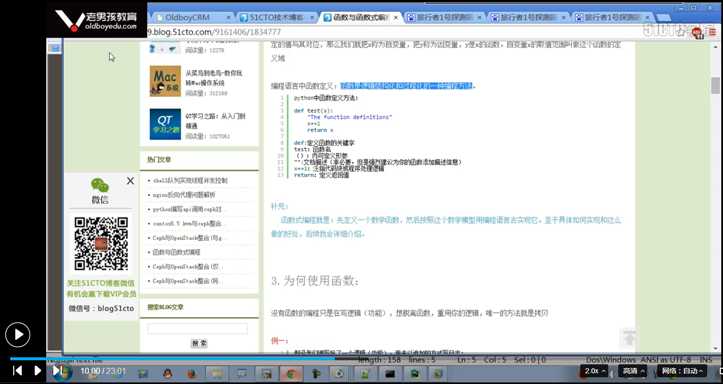
Task: Click the Windows Start orb
Action: click(x=63, y=372)
